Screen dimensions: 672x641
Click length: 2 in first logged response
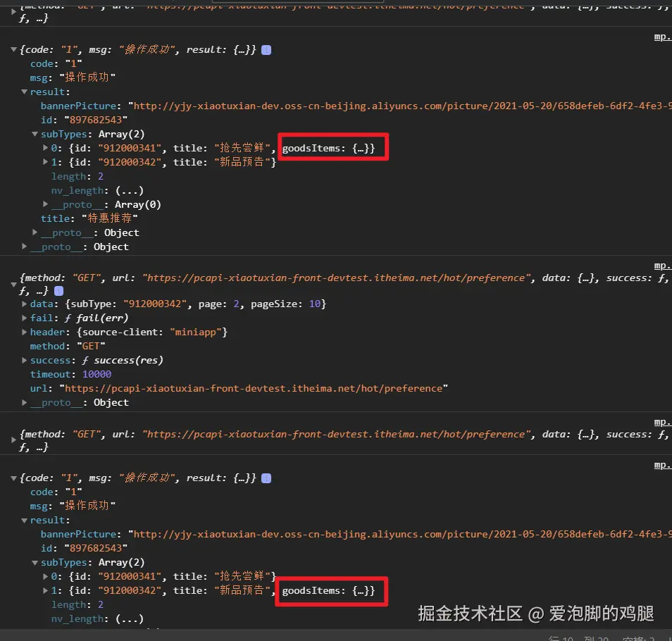[77, 177]
